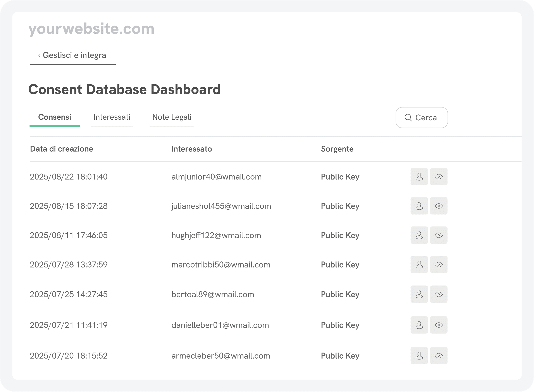Click eye icon for julianeshol455@wmail.com consent
534x392 pixels.
pos(439,206)
